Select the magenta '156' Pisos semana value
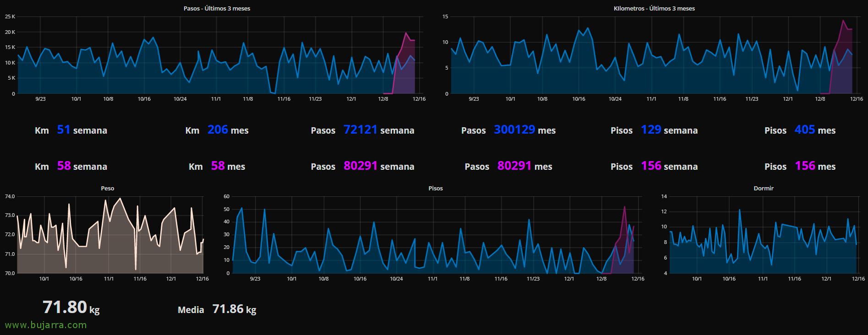The width and height of the screenshot is (868, 335). coord(651,166)
